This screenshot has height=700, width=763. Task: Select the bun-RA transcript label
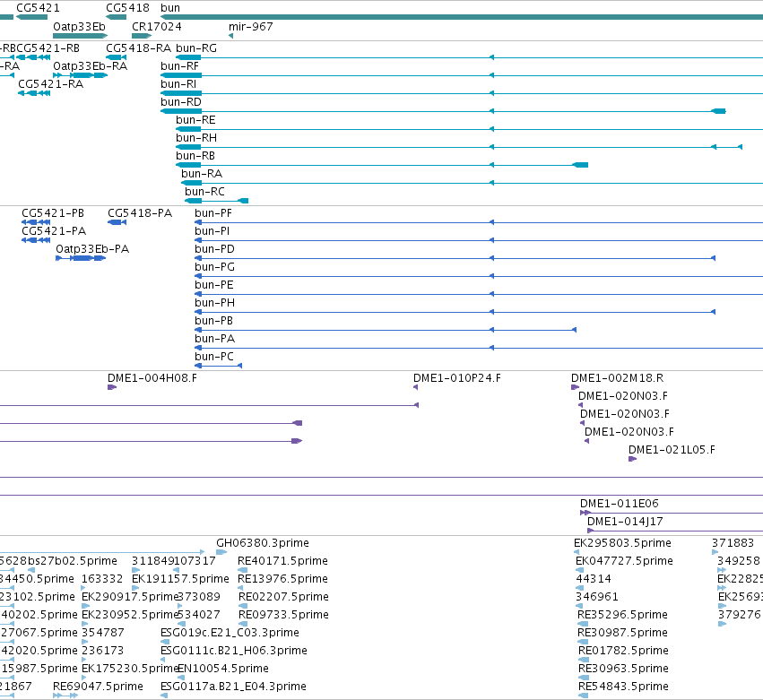tap(202, 174)
